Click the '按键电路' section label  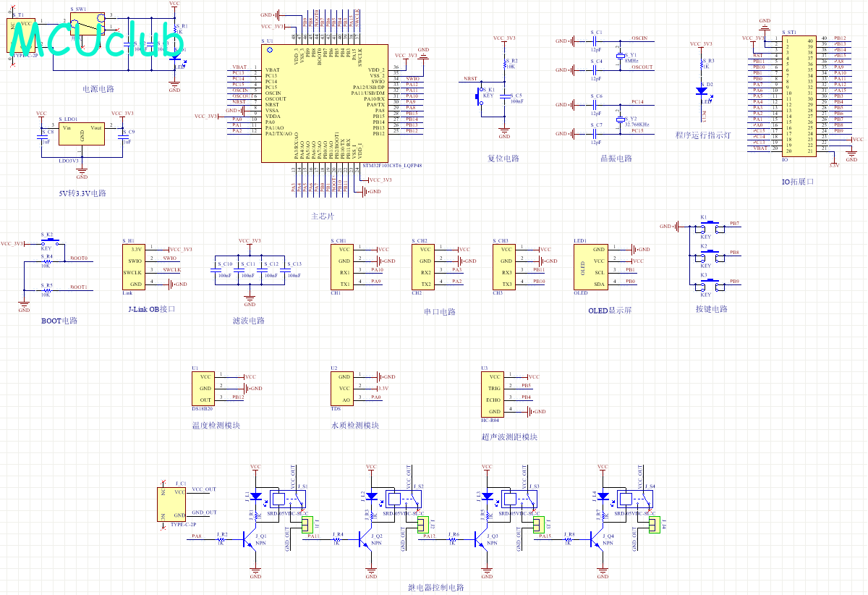pyautogui.click(x=711, y=309)
